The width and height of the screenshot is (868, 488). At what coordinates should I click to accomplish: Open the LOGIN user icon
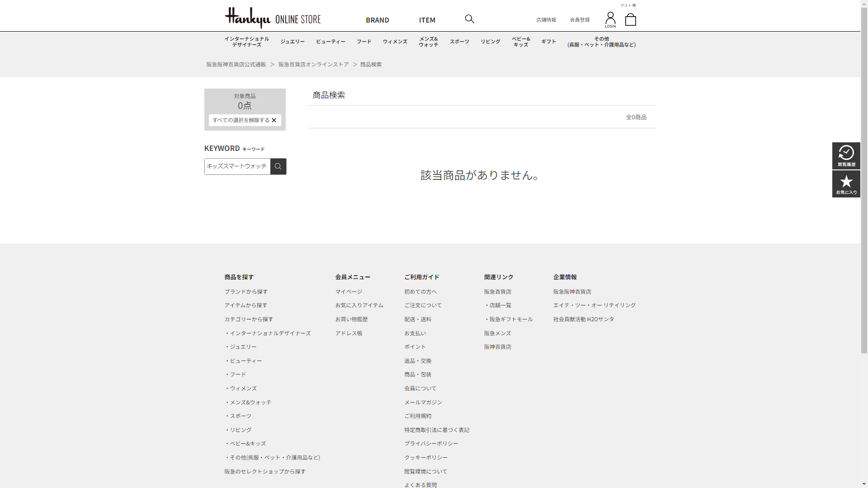point(610,20)
